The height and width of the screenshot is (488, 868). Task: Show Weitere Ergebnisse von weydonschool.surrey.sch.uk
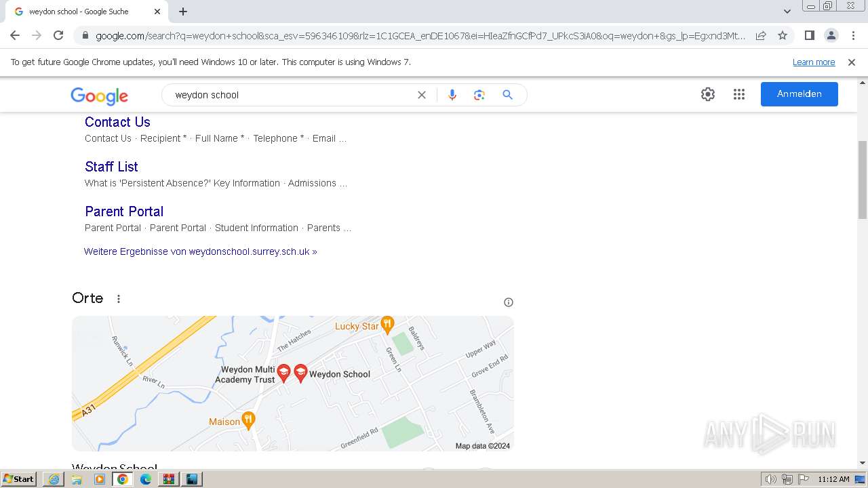click(x=201, y=251)
